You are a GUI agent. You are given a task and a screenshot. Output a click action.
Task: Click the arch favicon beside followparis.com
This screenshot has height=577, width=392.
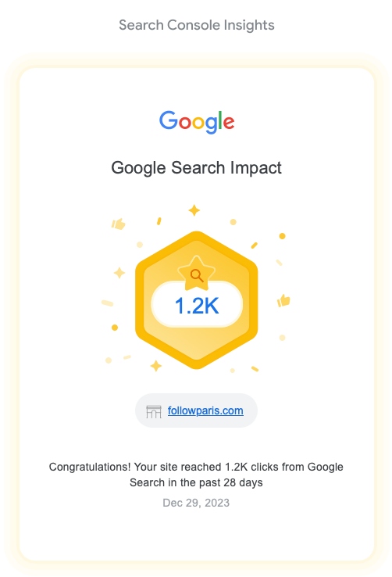154,411
